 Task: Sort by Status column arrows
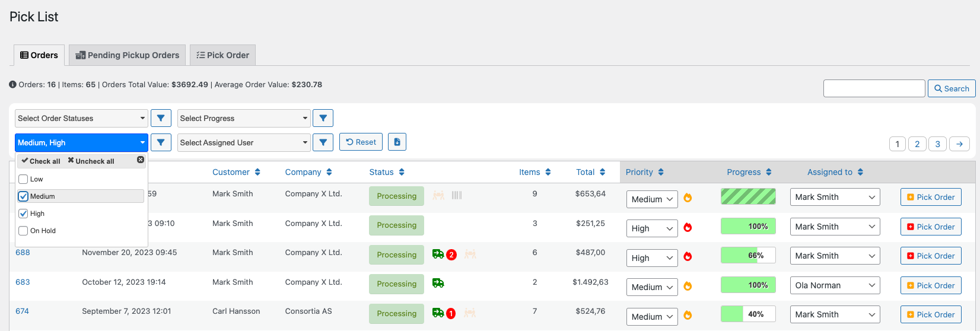click(402, 172)
